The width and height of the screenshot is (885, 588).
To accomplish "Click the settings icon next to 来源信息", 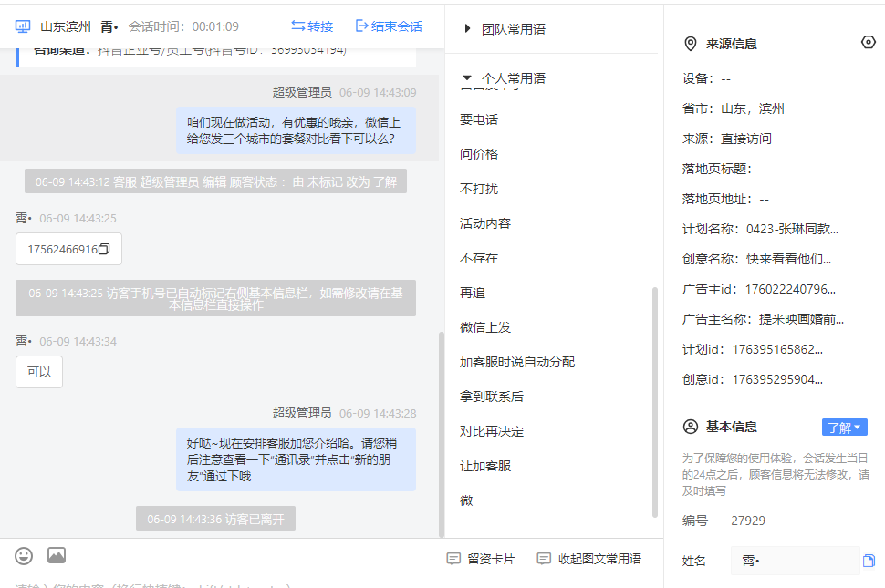I will click(868, 42).
